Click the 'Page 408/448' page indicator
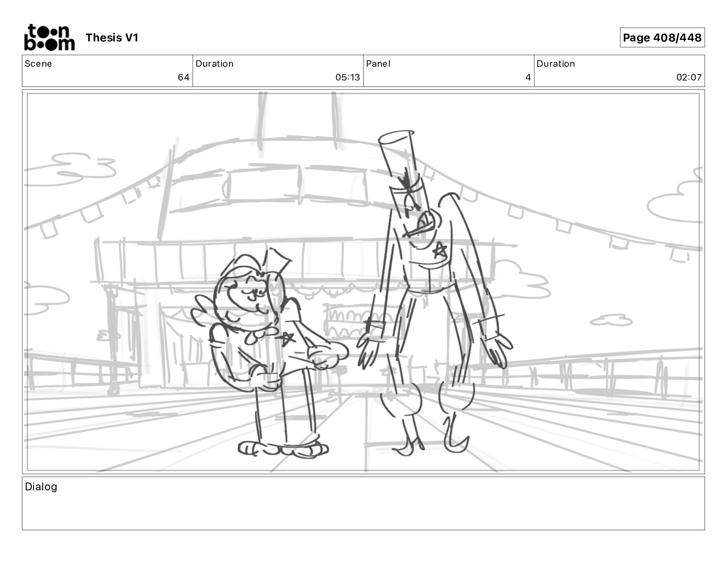 pyautogui.click(x=662, y=38)
